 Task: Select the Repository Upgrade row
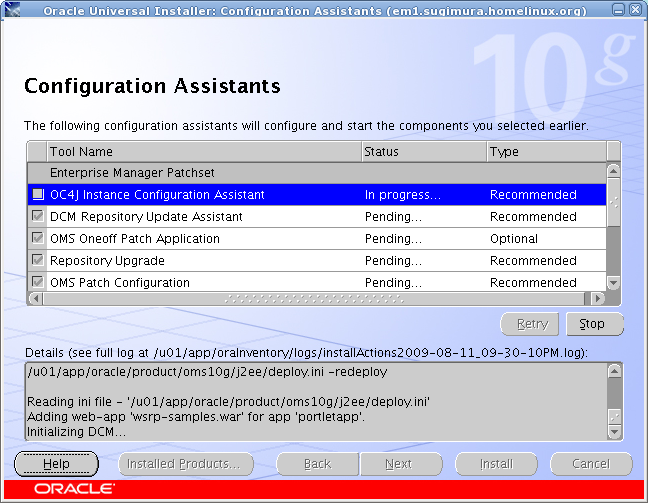(x=317, y=260)
